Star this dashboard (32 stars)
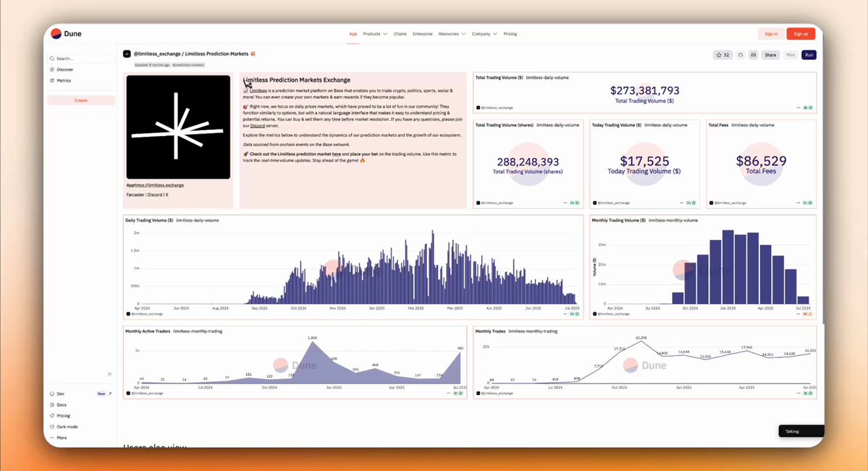 [723, 55]
